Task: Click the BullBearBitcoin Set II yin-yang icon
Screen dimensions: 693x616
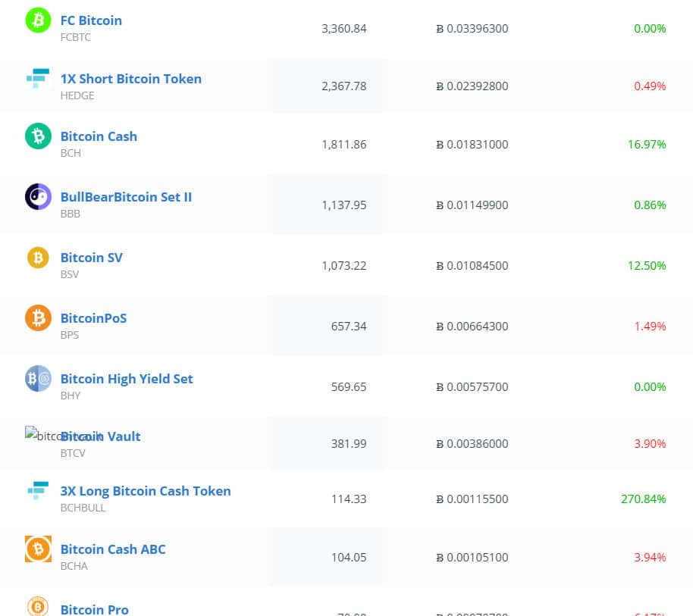Action: pyautogui.click(x=38, y=196)
